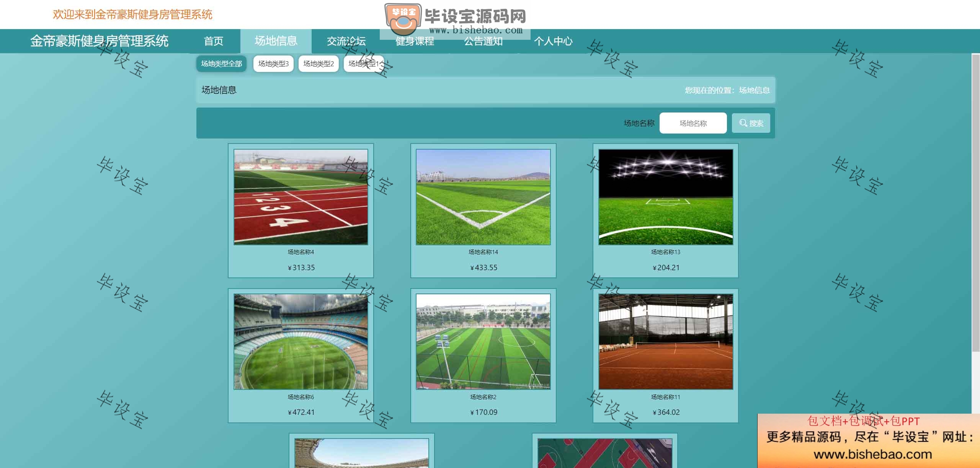Viewport: 980px width, 468px height.
Task: Click the 场地名称4 title text
Action: coord(301,252)
